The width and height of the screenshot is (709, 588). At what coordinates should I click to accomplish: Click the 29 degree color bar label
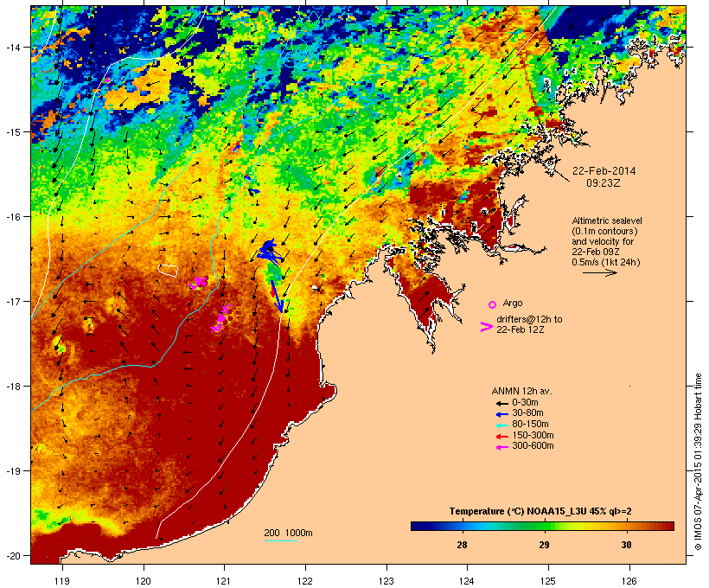(x=544, y=545)
